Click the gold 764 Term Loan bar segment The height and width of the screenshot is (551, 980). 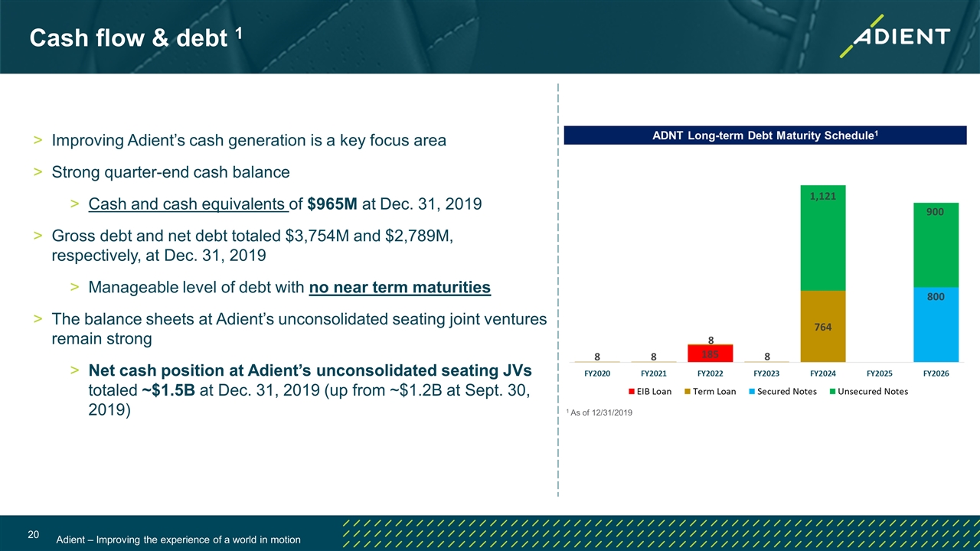tap(823, 326)
